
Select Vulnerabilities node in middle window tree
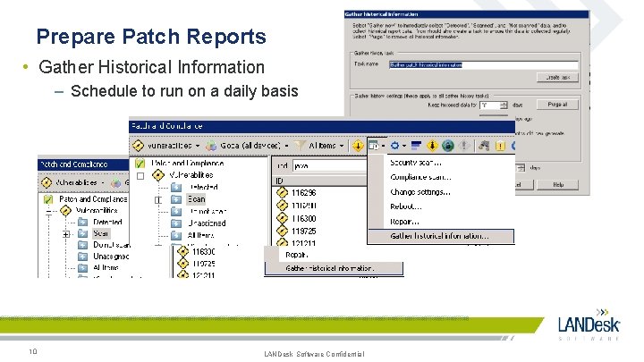click(191, 175)
